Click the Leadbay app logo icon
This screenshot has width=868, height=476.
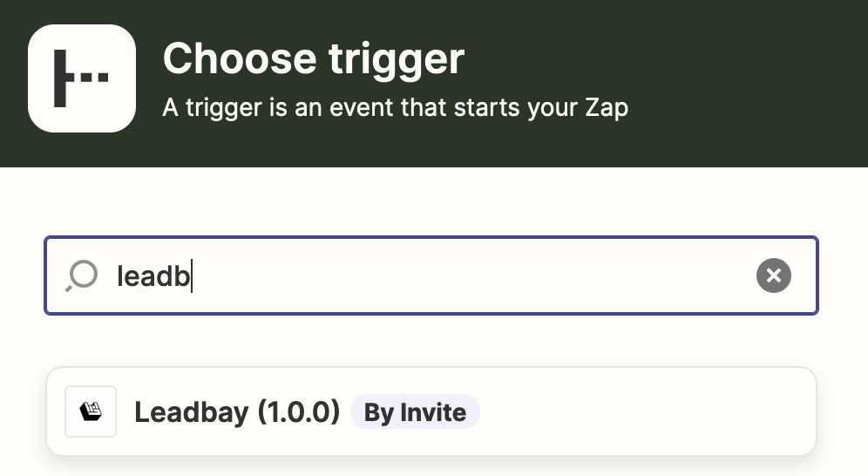(x=91, y=411)
